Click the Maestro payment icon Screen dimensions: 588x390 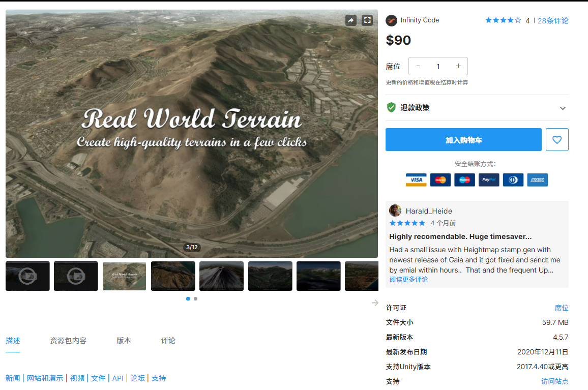464,180
